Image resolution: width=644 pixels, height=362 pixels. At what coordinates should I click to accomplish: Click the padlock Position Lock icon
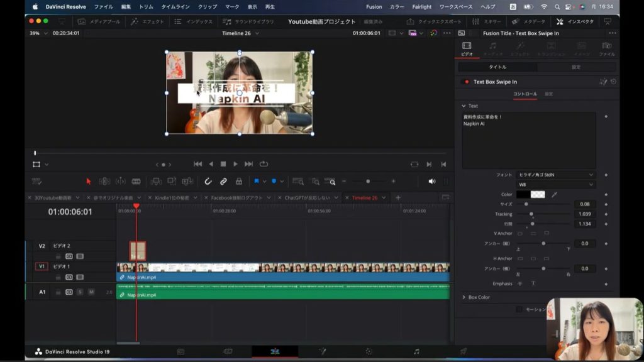click(x=239, y=182)
